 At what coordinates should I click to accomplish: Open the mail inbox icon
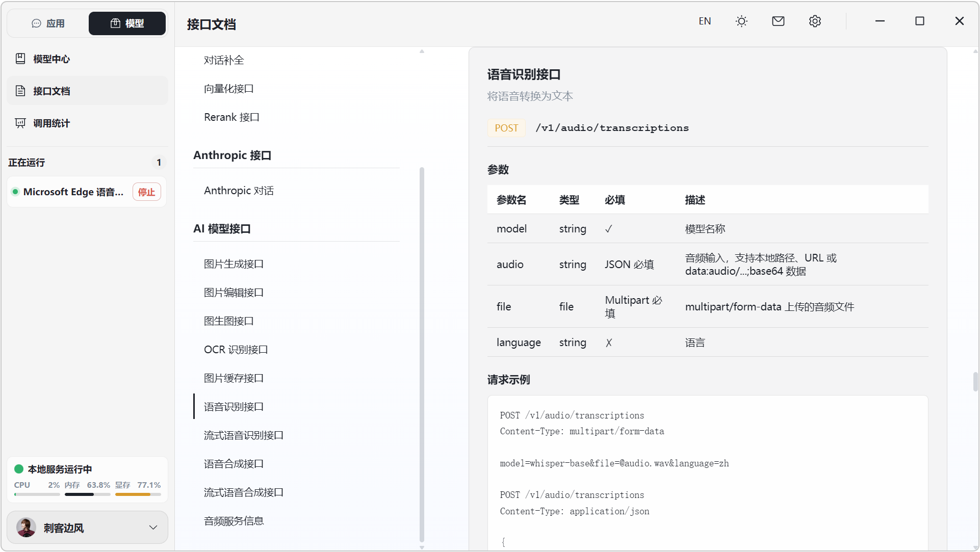pos(778,21)
